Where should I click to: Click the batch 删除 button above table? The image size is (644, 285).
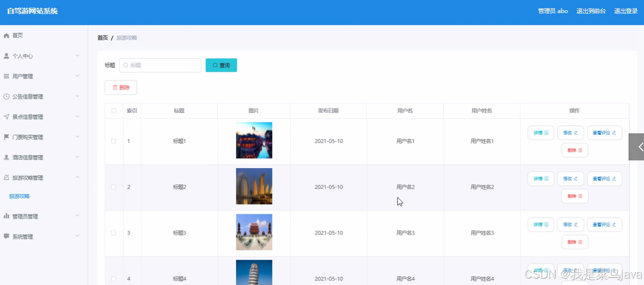tap(121, 87)
